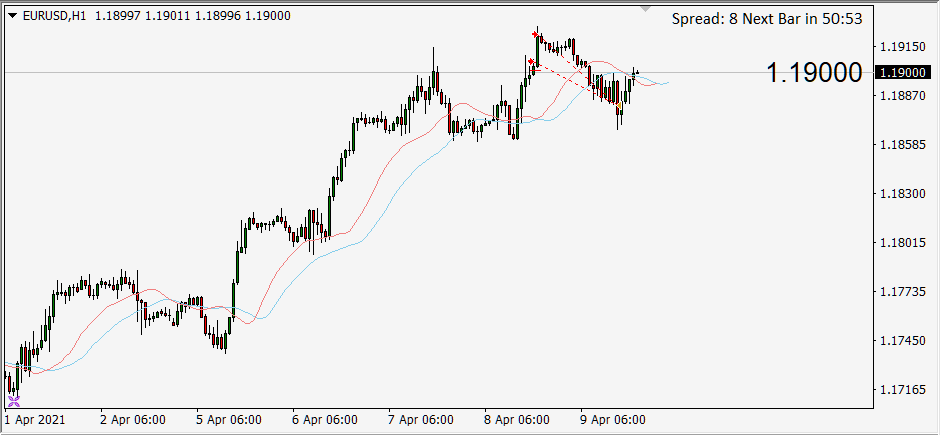The height and width of the screenshot is (435, 941).
Task: Click the EURUSD,H1 symbol label
Action: pos(53,16)
